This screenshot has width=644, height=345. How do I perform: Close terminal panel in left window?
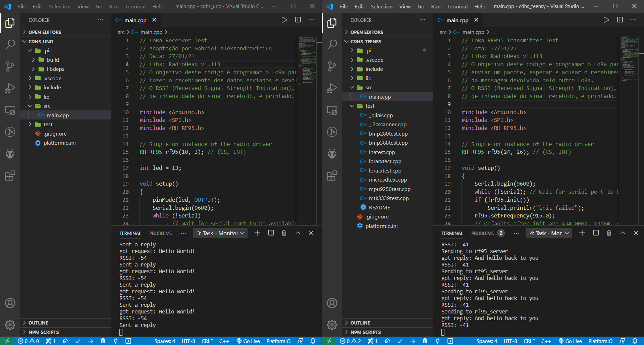tap(311, 233)
